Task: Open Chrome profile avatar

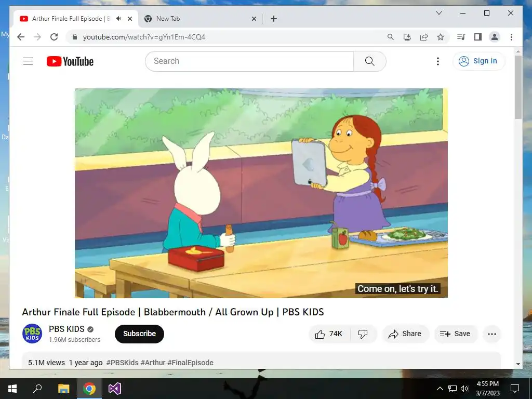Action: [x=495, y=37]
